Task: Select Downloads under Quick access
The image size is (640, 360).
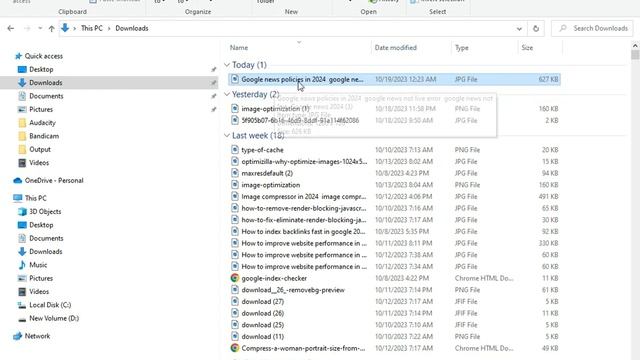Action: click(46, 83)
